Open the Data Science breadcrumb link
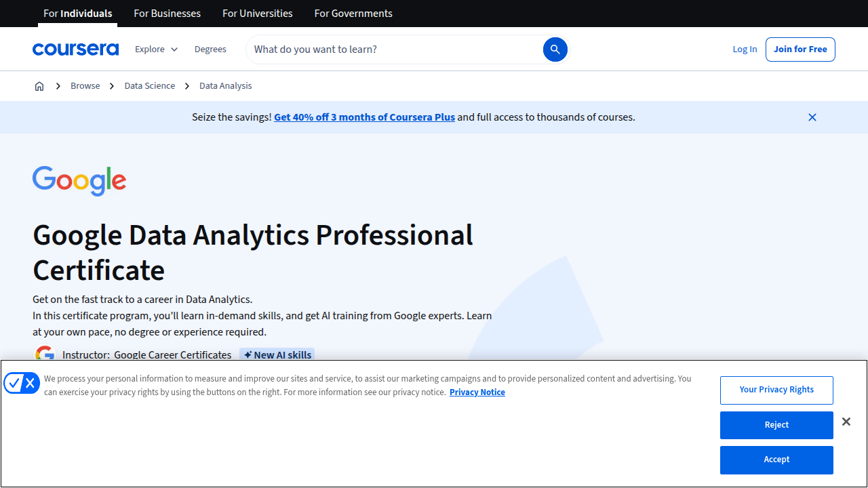 click(x=150, y=86)
